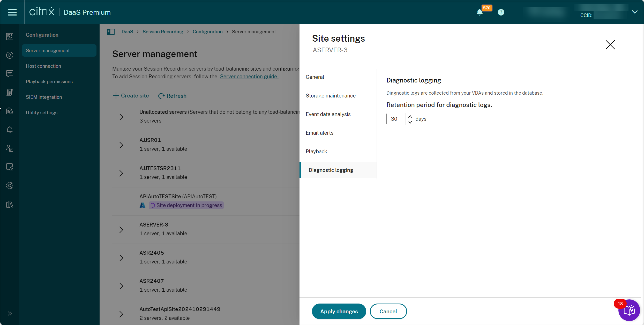Expand the AJJSR01 site row

pyautogui.click(x=121, y=145)
